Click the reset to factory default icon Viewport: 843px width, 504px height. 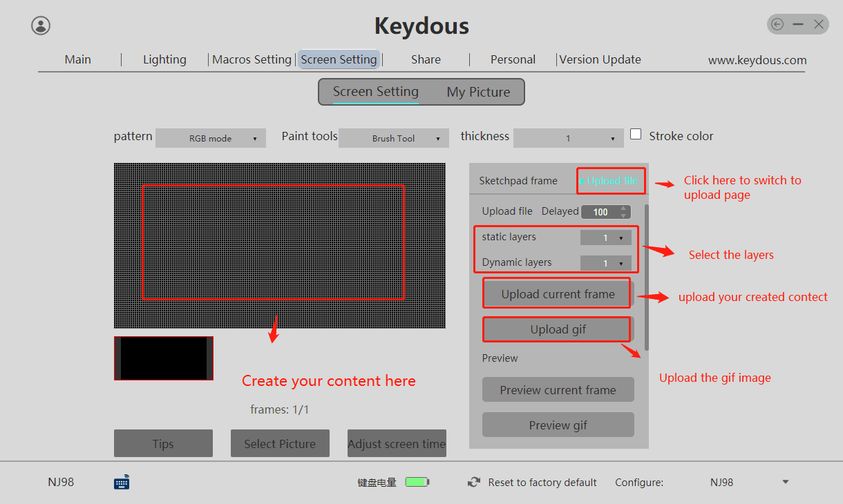474,483
